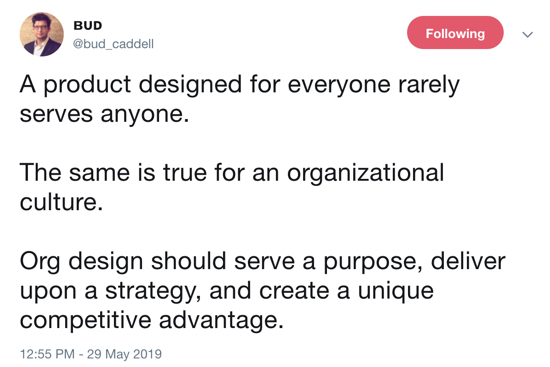The width and height of the screenshot is (550, 367).
Task: Open Bud's round profile avatar photo
Action: (41, 34)
